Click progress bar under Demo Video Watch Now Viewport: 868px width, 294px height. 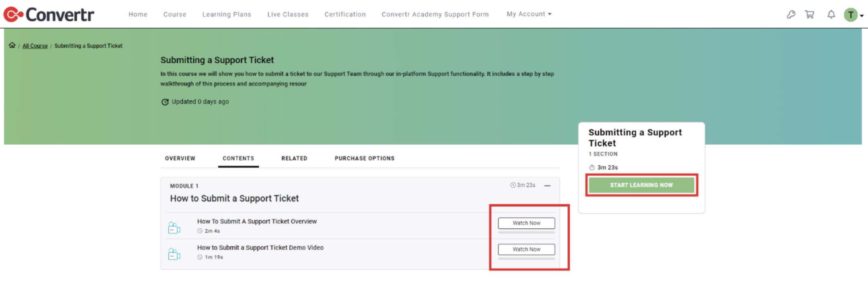pyautogui.click(x=526, y=259)
